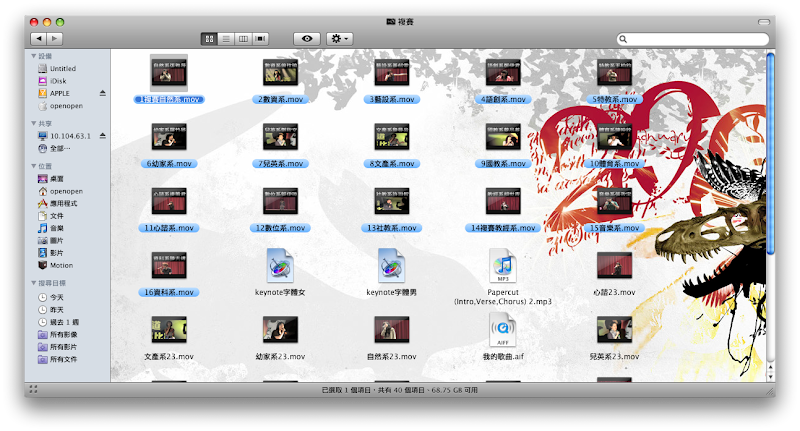The image size is (800, 431).
Task: Click the 心諮23.mov file name
Action: click(614, 292)
